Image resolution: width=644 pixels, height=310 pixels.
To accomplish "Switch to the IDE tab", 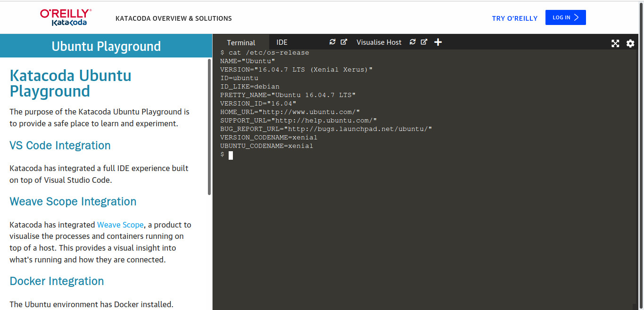I will tap(282, 42).
